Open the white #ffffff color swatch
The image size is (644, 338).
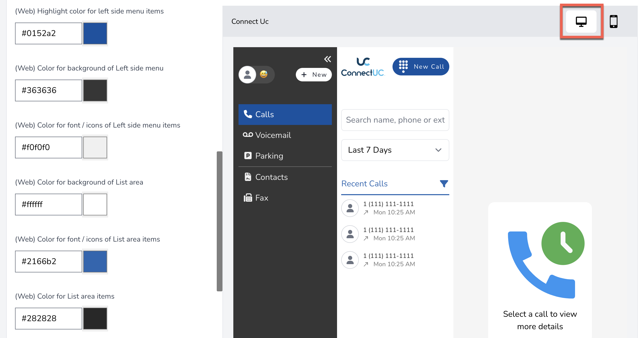tap(95, 205)
